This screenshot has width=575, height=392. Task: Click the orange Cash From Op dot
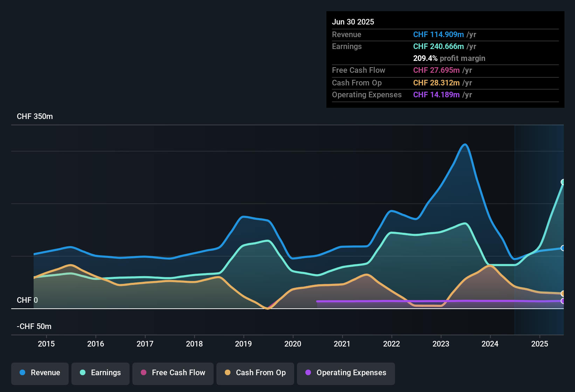pyautogui.click(x=228, y=372)
